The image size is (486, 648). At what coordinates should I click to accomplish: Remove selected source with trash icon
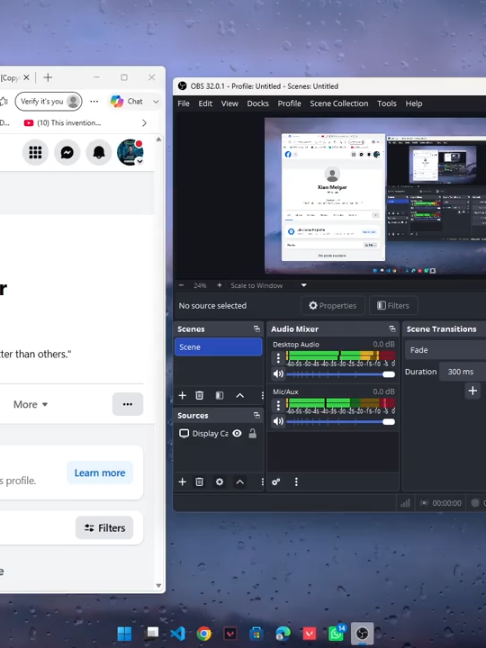[x=199, y=482]
